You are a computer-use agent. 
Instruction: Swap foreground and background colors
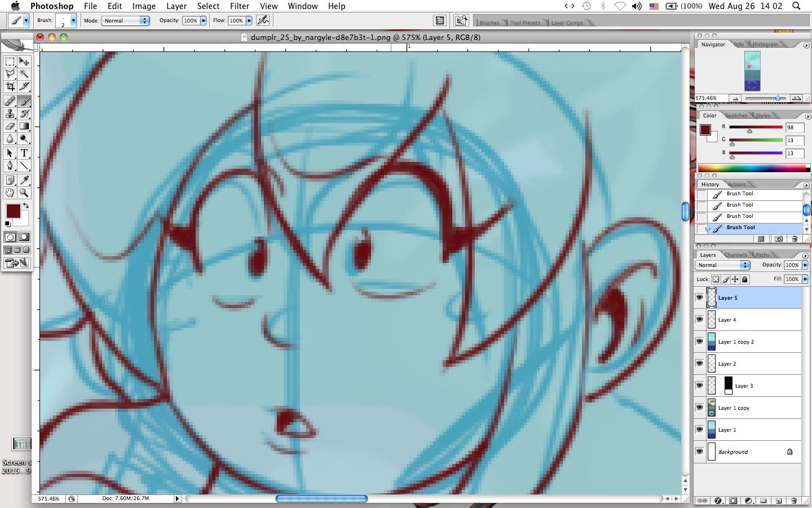[x=26, y=205]
